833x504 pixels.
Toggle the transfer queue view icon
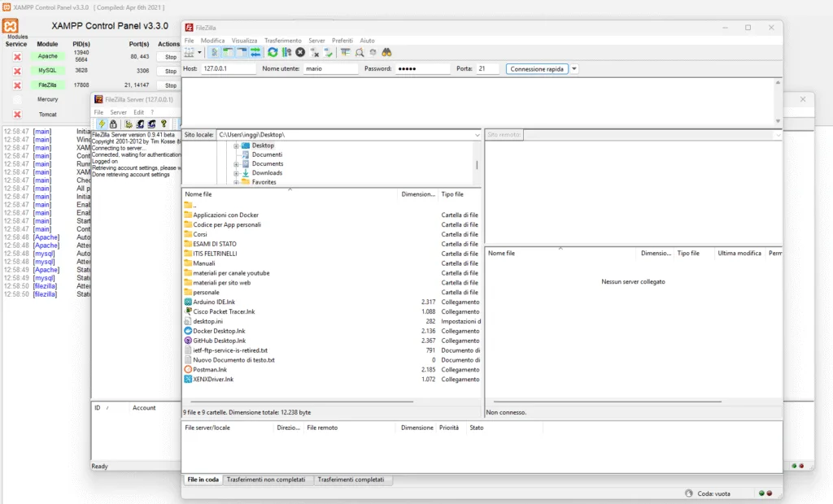255,52
